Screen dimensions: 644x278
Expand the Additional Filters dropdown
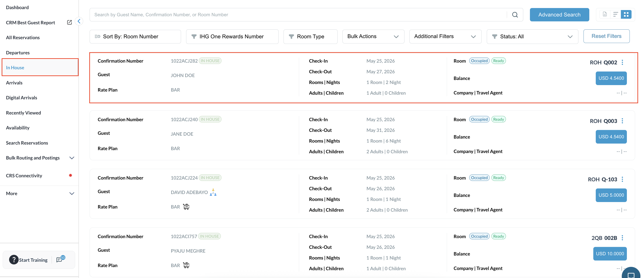coord(445,37)
